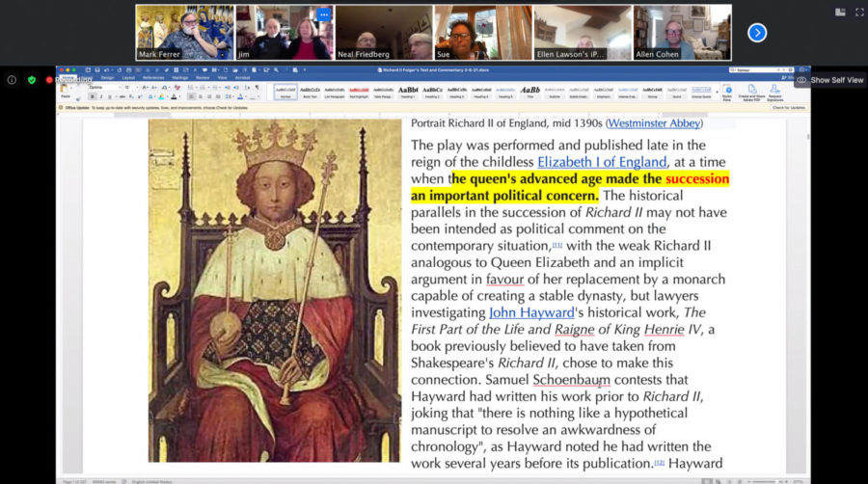This screenshot has width=868, height=484.
Task: Click the Save icon in quick access toolbar
Action: [x=97, y=70]
